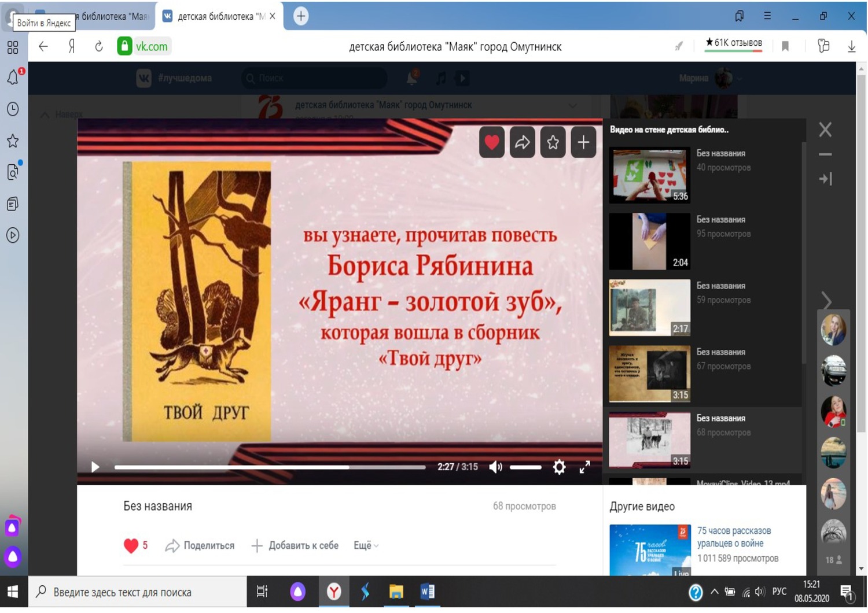Open sidebar notifications bell
Viewport: 868px width, 613px height.
(13, 77)
